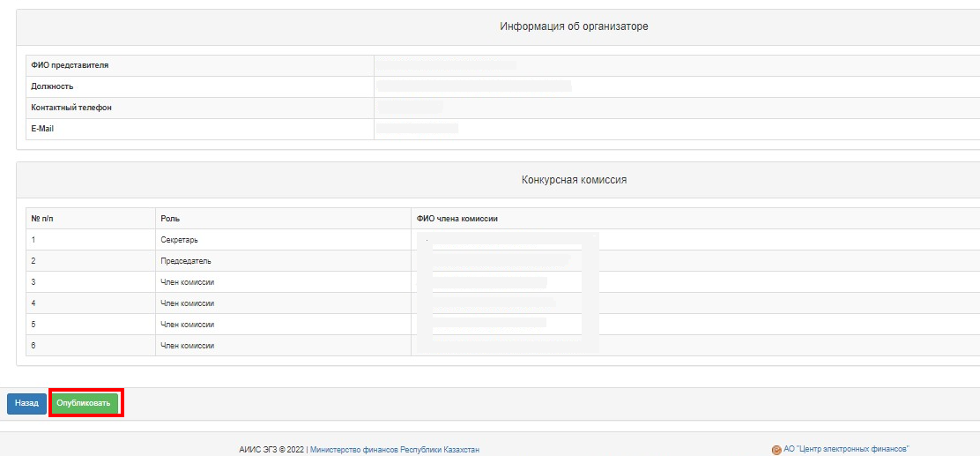Click the green Опубликовать button
The width and height of the screenshot is (980, 456).
[x=84, y=403]
